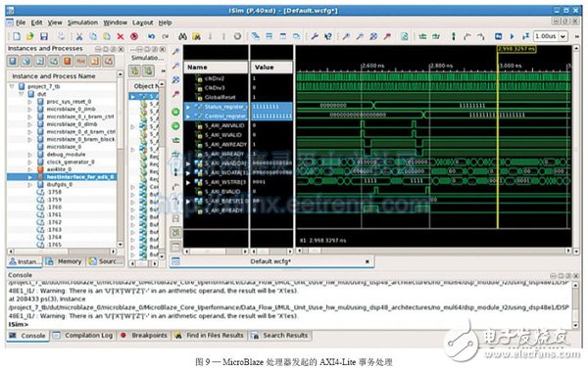The width and height of the screenshot is (588, 370).
Task: Click the Run All play arrow icon
Action: click(512, 36)
